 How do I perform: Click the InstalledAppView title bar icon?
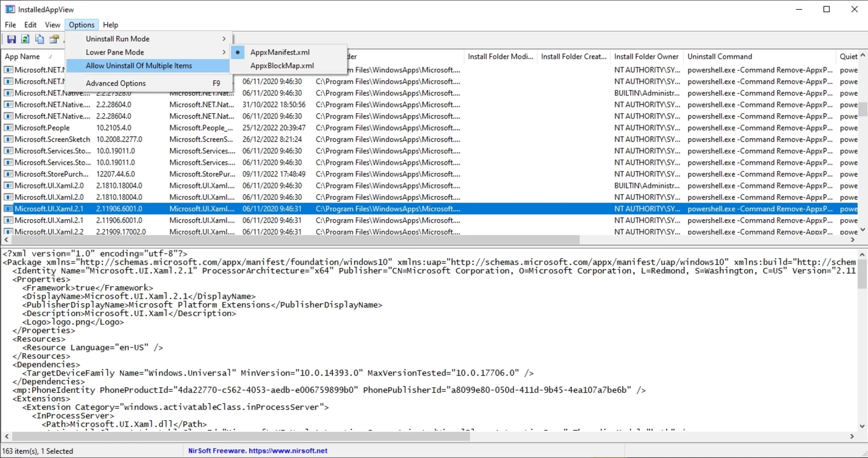coord(10,9)
